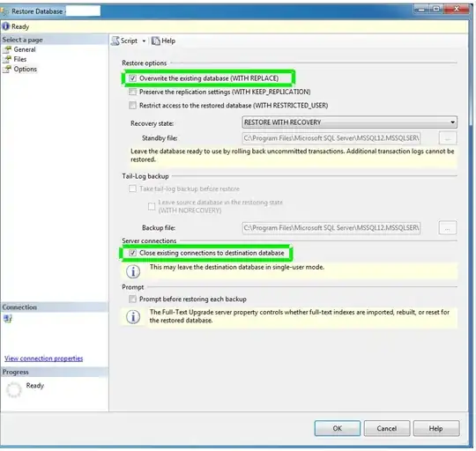
Task: Select the Files page icon
Action: coord(7,59)
